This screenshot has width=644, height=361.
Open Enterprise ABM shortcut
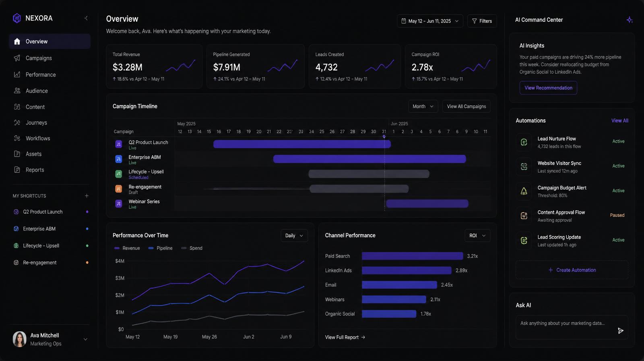(x=50, y=229)
